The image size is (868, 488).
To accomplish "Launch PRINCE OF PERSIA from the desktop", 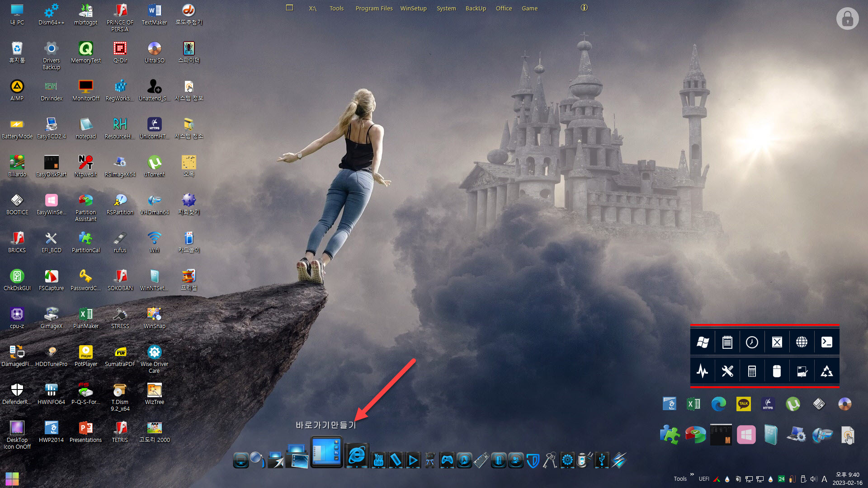I will pos(120,17).
